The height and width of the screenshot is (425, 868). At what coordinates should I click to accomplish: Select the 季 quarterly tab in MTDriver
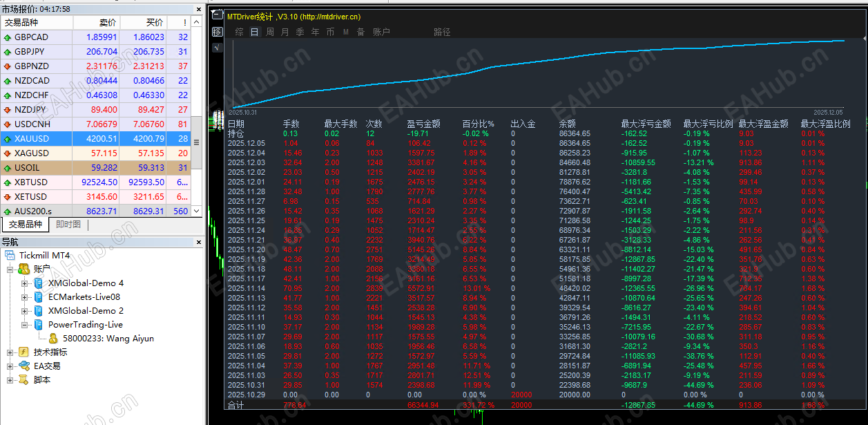pos(300,32)
